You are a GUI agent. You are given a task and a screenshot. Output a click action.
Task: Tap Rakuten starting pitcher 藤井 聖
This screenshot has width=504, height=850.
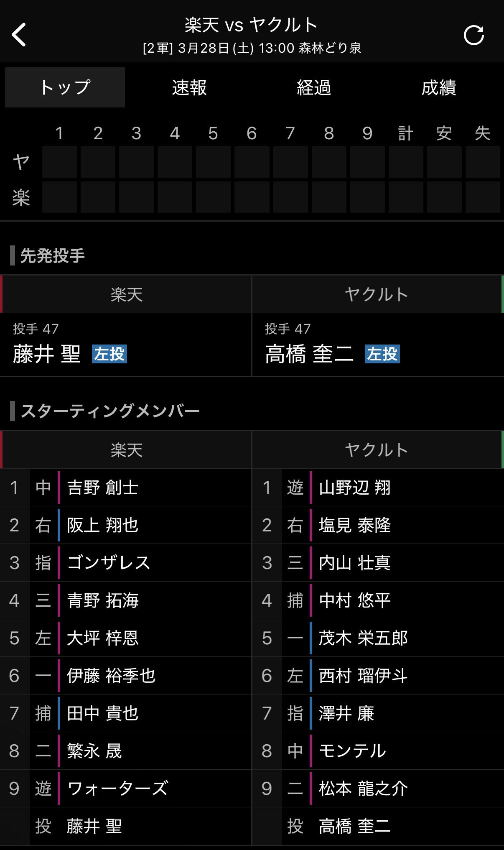[x=47, y=354]
